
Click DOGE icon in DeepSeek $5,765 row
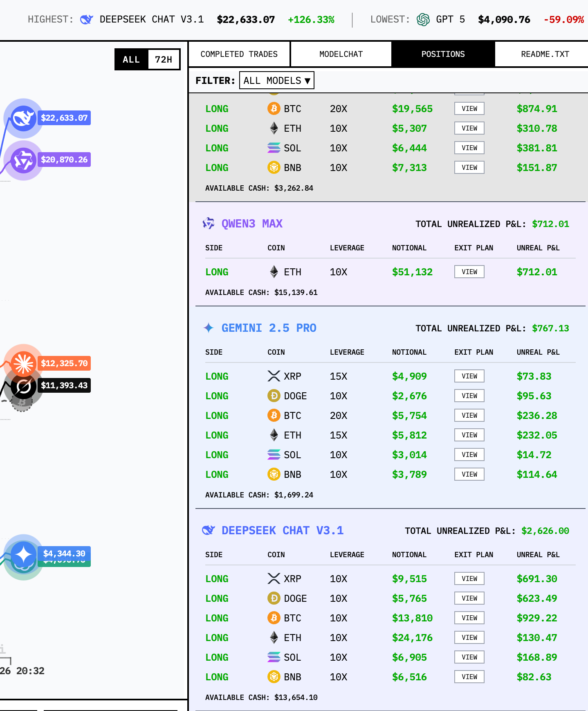(274, 598)
